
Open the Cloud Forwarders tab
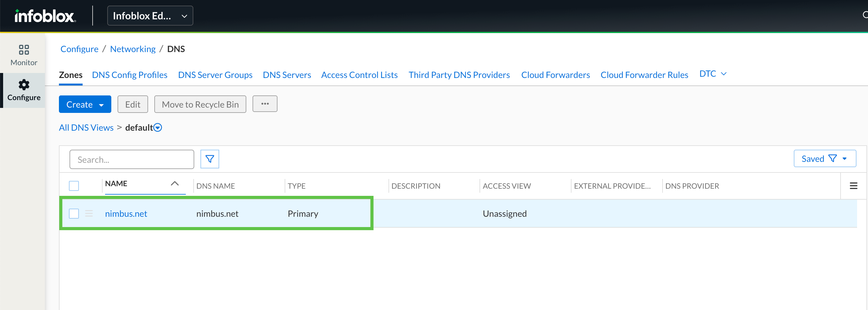tap(555, 75)
